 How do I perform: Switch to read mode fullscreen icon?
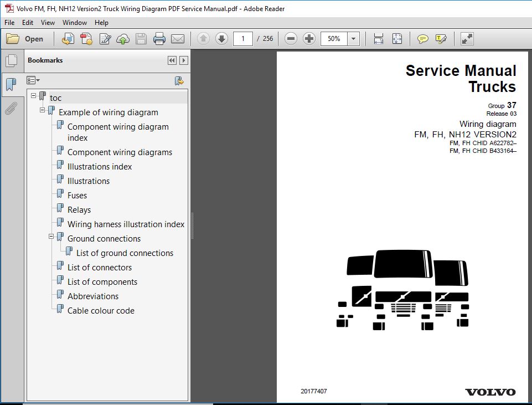467,39
